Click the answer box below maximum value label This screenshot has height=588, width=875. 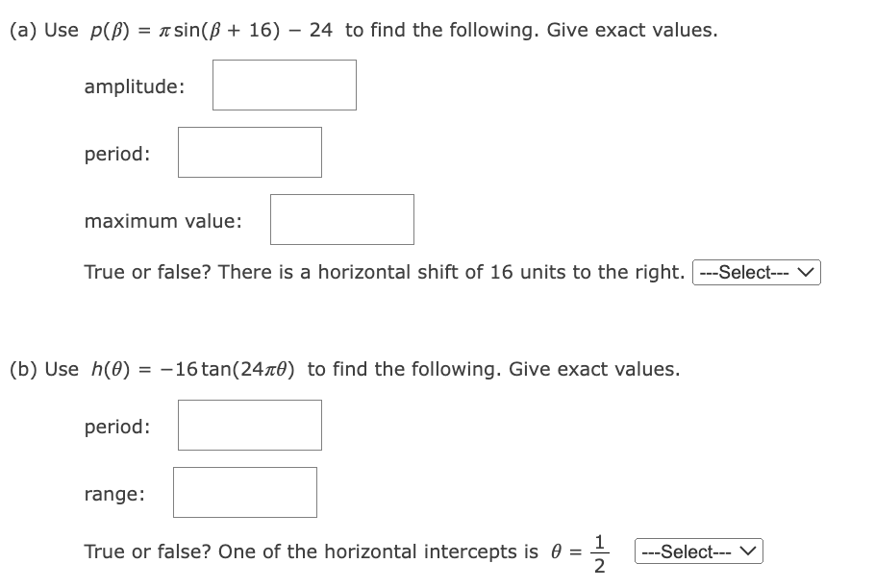coord(342,219)
